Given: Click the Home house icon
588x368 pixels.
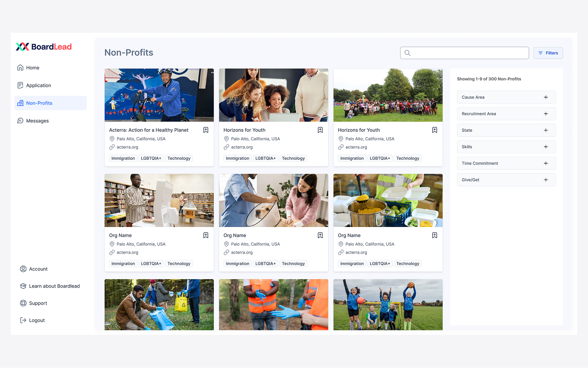Looking at the screenshot, I should [x=20, y=68].
